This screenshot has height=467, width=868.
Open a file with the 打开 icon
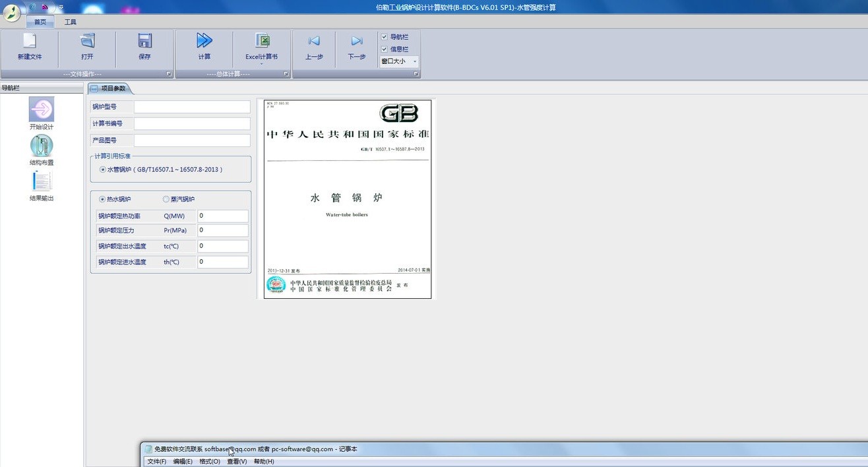point(86,47)
